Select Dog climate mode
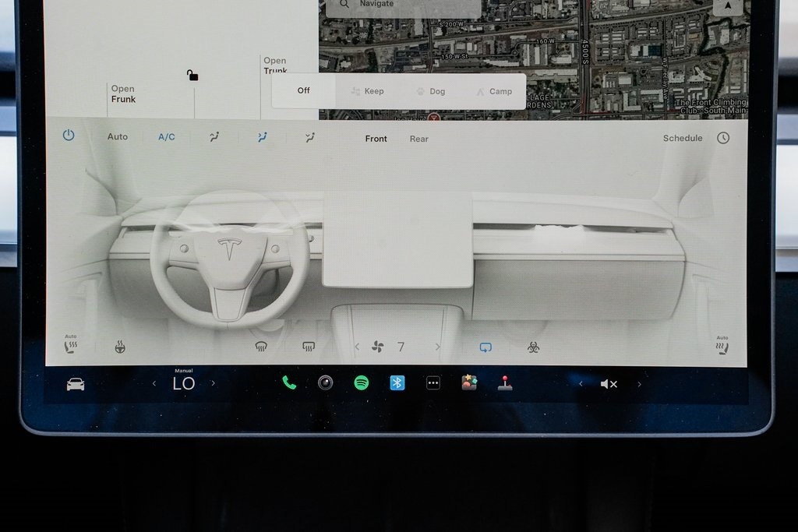The width and height of the screenshot is (798, 532). tap(430, 91)
